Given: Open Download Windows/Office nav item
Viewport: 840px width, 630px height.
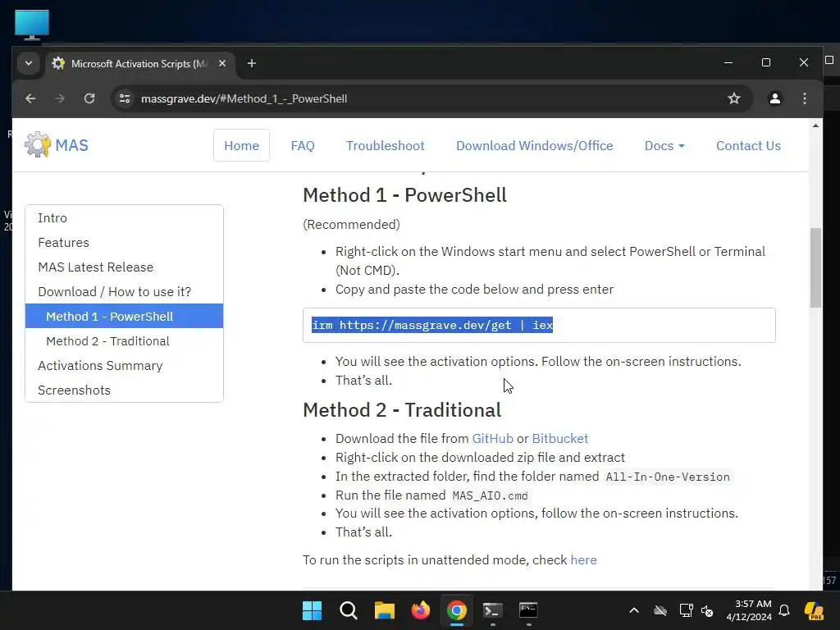Looking at the screenshot, I should coord(535,146).
